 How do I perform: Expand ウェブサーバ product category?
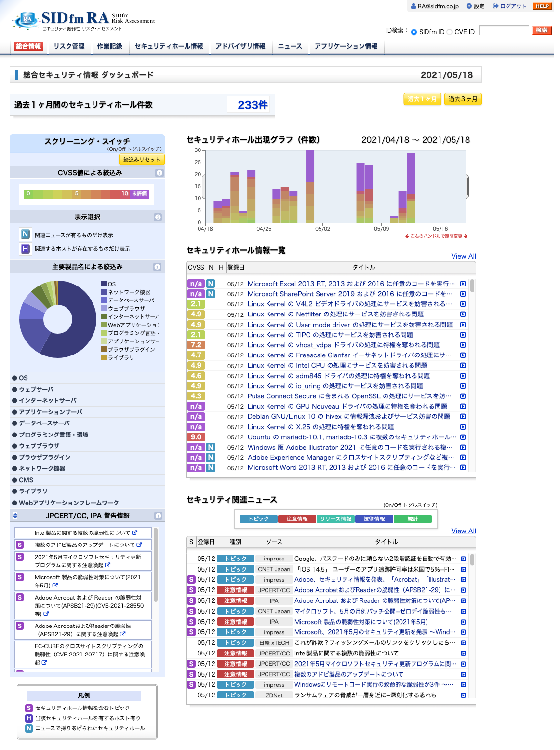pos(87,389)
